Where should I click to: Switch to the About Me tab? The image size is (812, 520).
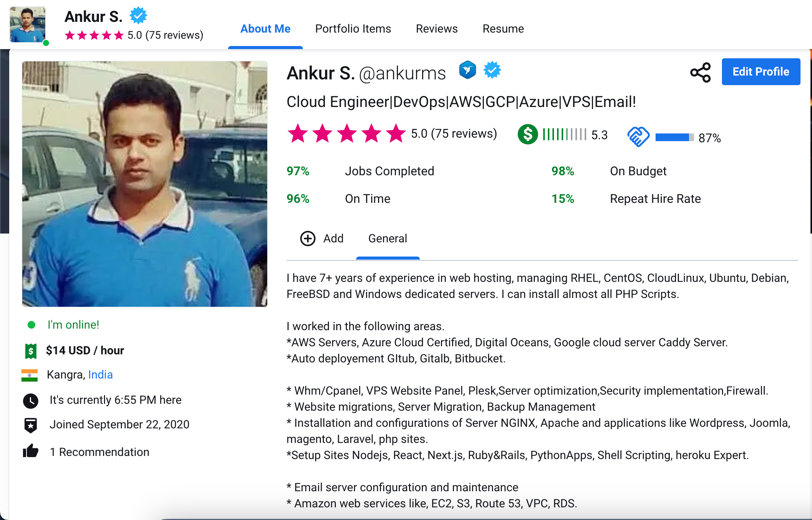coord(265,29)
